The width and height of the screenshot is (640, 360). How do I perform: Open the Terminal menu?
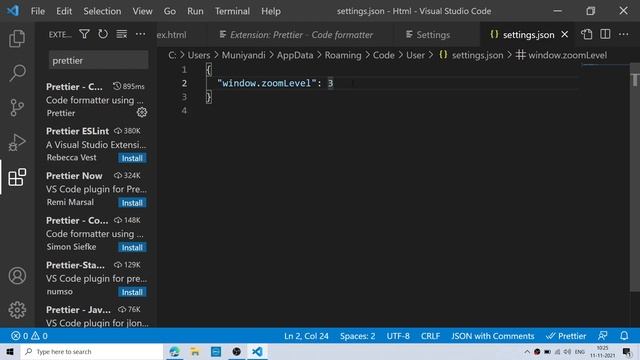pyautogui.click(x=232, y=11)
